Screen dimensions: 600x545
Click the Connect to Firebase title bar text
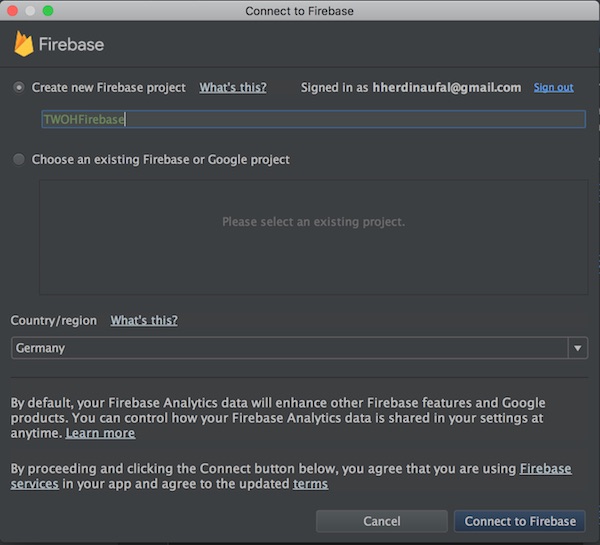[x=299, y=11]
